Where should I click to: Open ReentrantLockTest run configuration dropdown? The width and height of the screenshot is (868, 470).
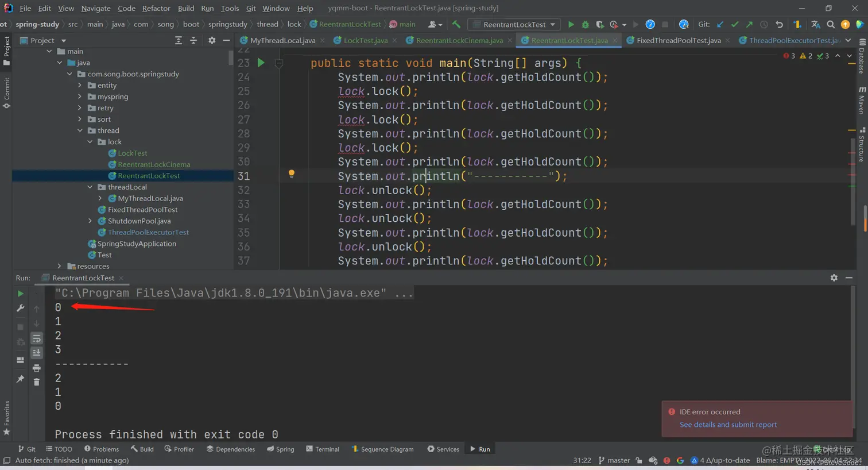[x=514, y=25]
